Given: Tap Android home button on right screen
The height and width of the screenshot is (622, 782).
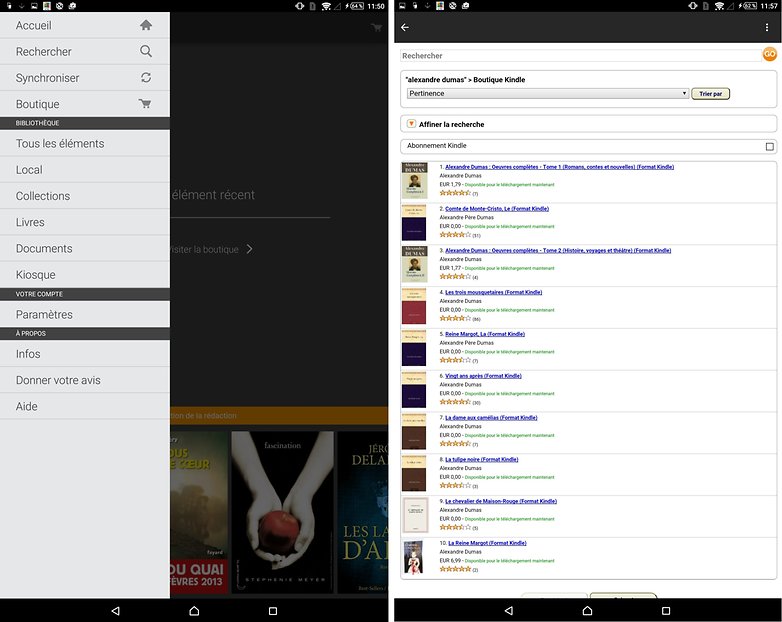Looking at the screenshot, I should click(587, 611).
